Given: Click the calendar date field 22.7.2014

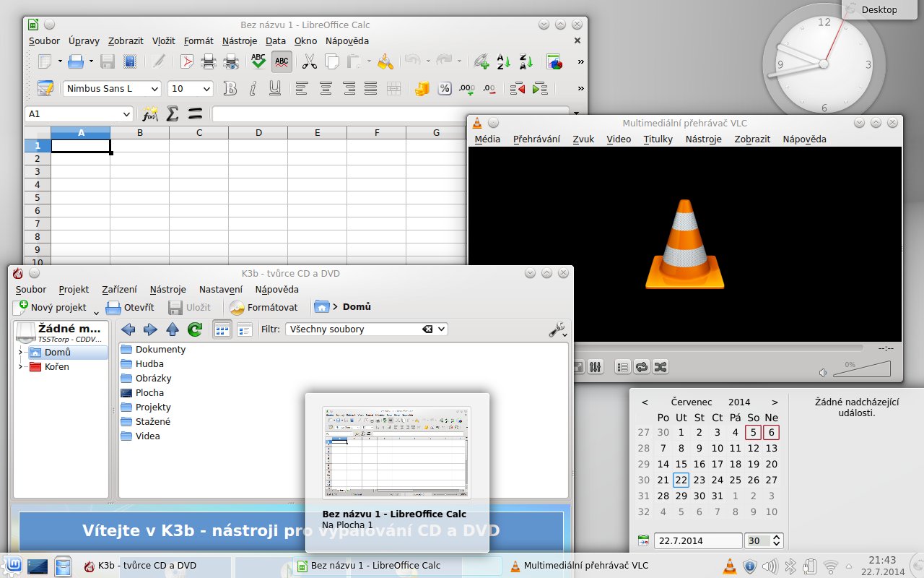Looking at the screenshot, I should coord(698,540).
